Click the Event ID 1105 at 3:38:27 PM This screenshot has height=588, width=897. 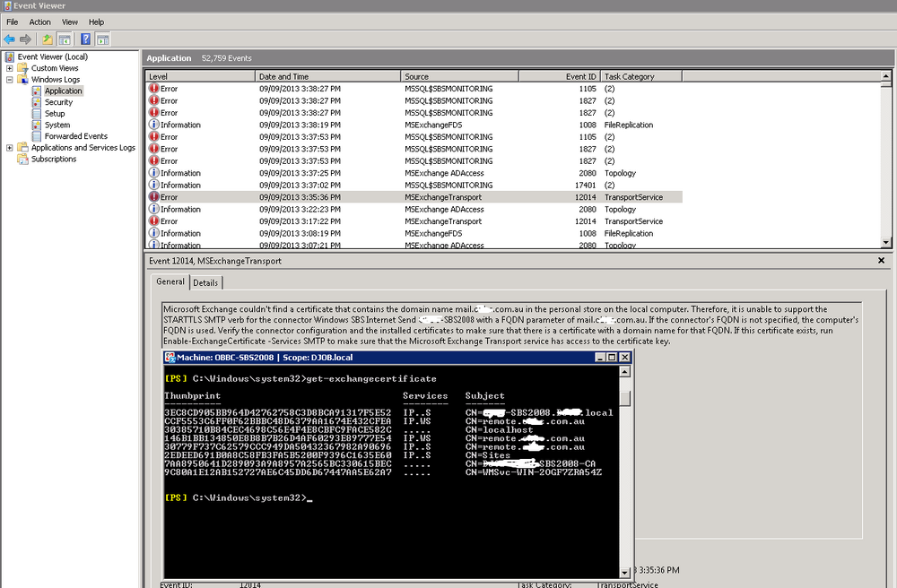[x=588, y=89]
